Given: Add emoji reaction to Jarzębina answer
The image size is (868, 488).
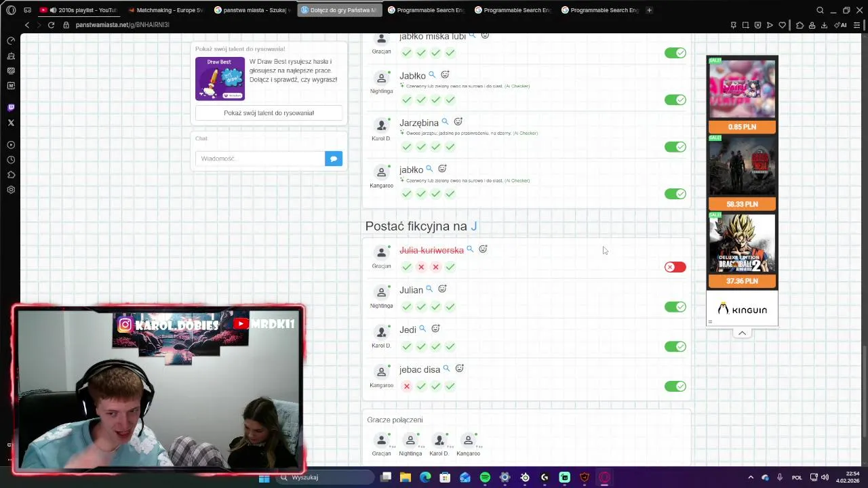Looking at the screenshot, I should (458, 122).
